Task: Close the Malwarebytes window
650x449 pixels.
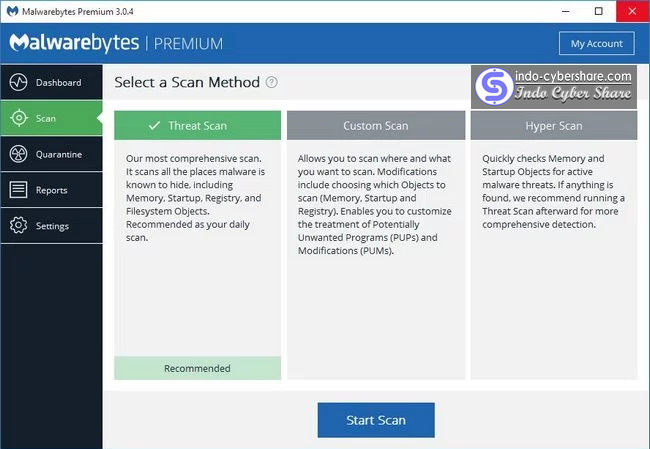Action: (632, 11)
